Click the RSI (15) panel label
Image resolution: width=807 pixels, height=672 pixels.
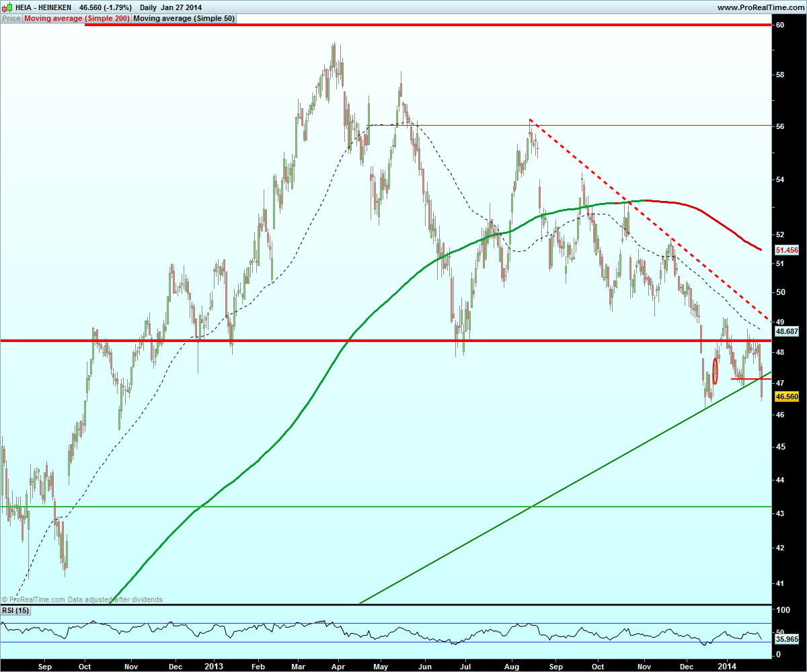[x=15, y=610]
